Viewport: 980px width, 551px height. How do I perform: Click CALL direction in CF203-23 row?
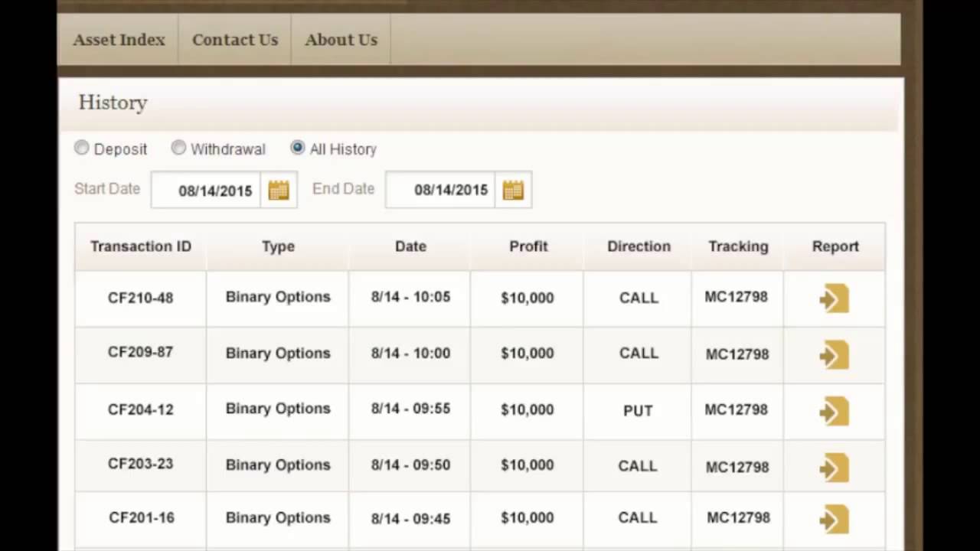(638, 466)
